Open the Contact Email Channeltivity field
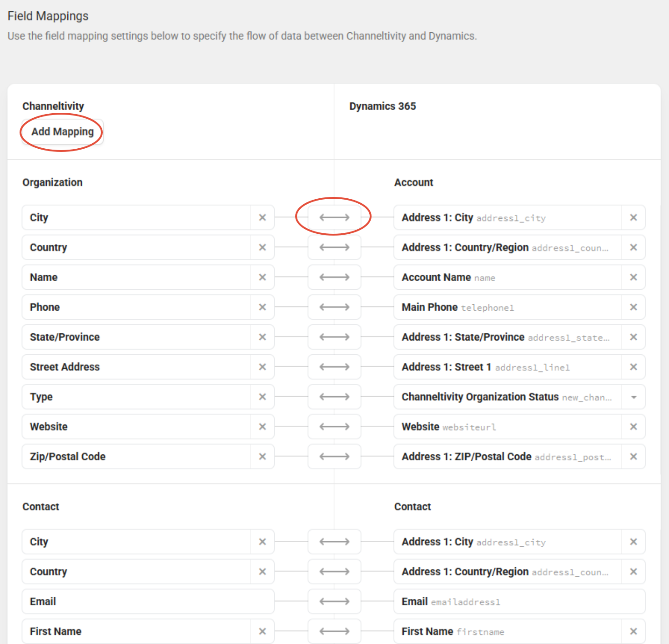The height and width of the screenshot is (644, 669). (148, 601)
